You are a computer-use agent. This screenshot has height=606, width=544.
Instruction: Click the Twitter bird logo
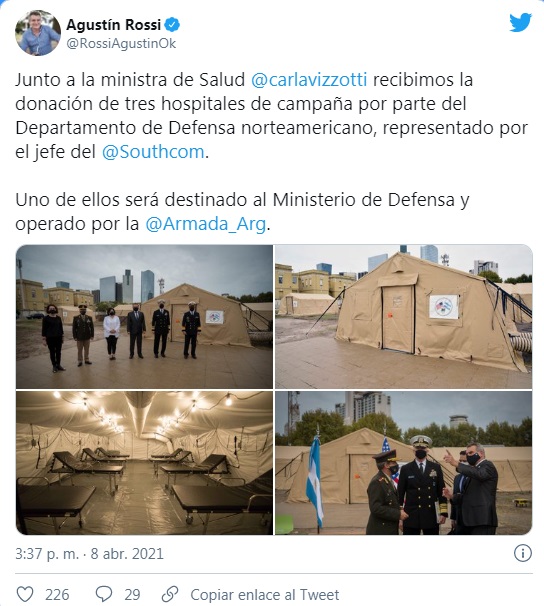[520, 22]
